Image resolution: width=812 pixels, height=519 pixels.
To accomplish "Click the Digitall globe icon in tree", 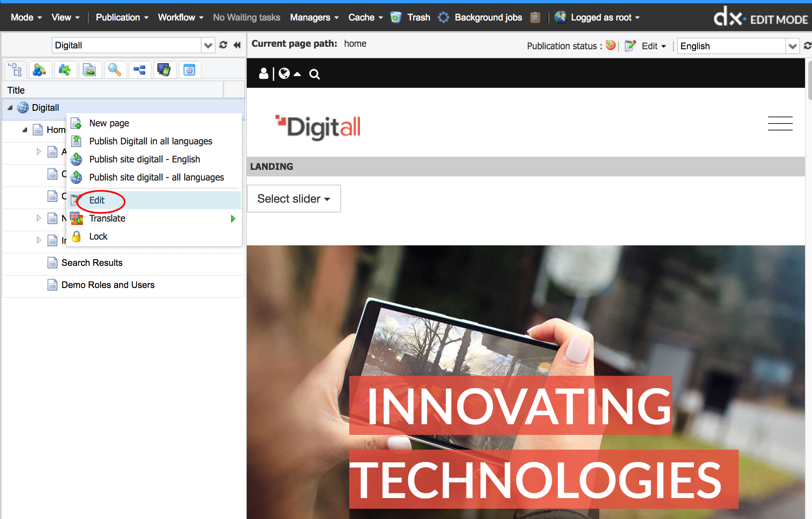I will 23,107.
